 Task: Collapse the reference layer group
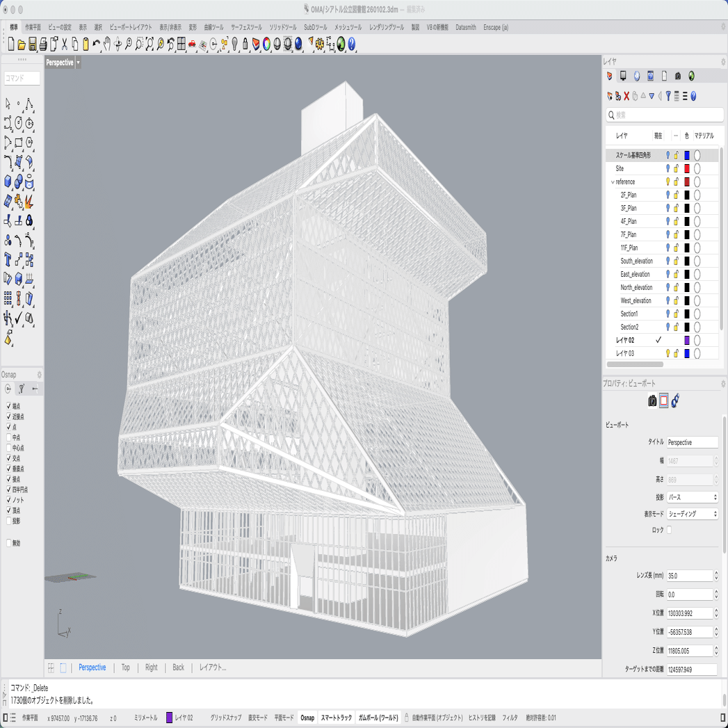(x=613, y=182)
